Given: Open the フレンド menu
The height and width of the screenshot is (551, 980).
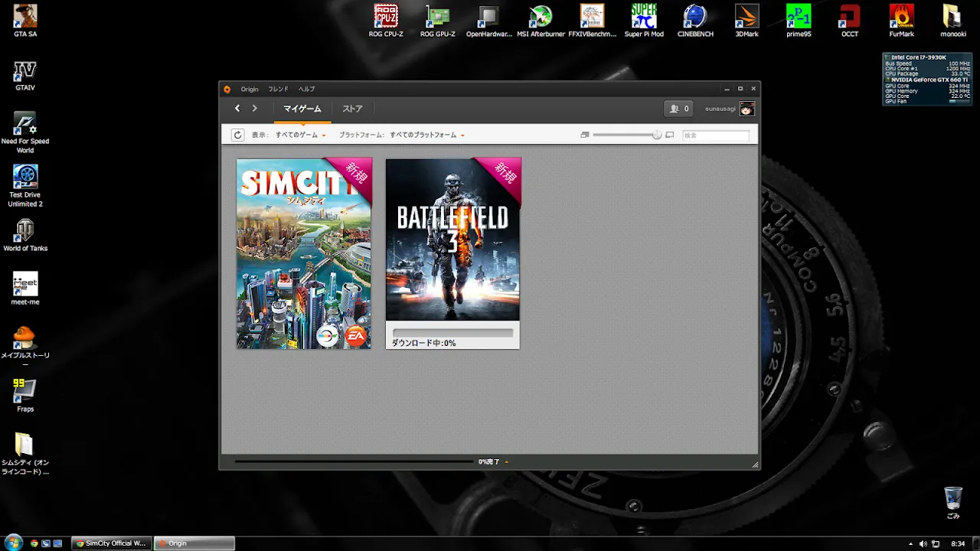Looking at the screenshot, I should pyautogui.click(x=278, y=89).
